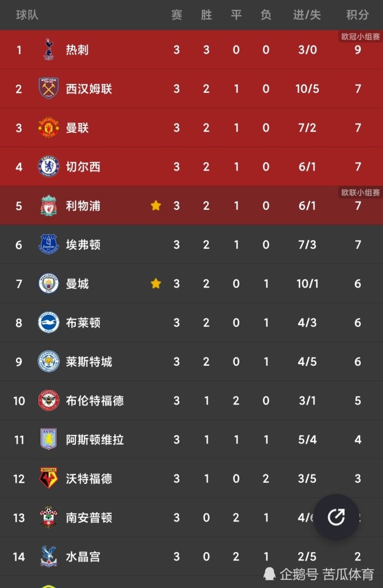Tap the Brighton (布莱顿) seagull logo
383x588 pixels.
pyautogui.click(x=49, y=322)
